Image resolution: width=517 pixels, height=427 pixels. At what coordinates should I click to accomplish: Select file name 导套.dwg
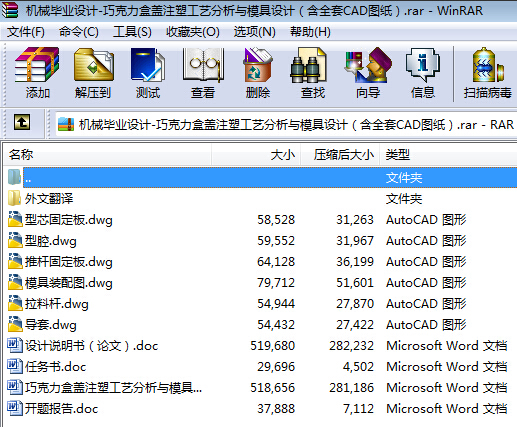[x=51, y=325]
